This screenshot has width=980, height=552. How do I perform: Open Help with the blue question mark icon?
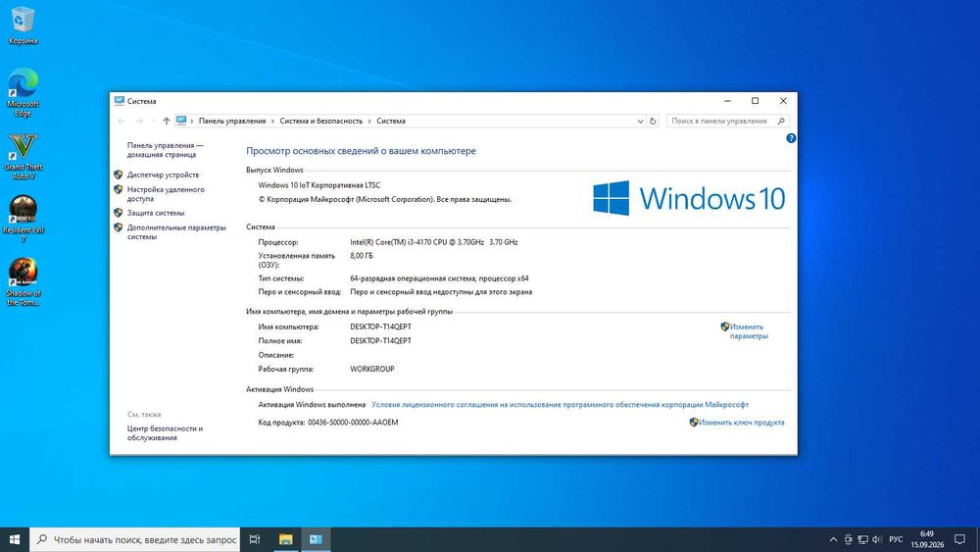click(791, 138)
